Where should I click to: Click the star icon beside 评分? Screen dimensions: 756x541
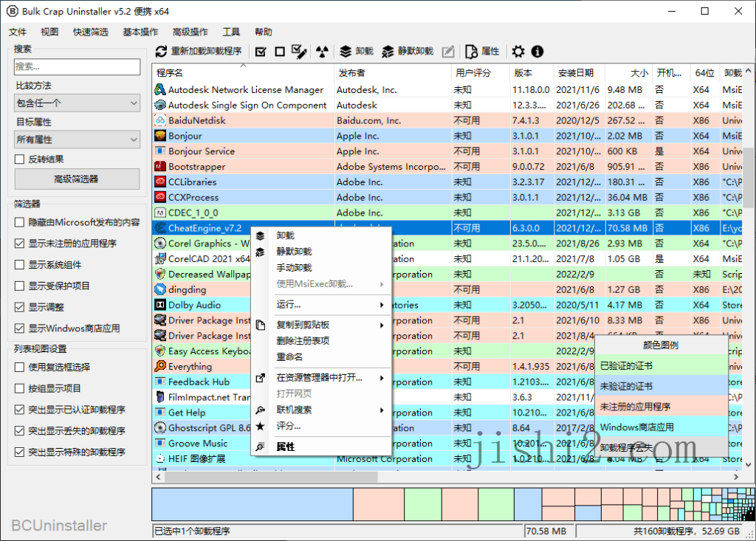click(261, 427)
